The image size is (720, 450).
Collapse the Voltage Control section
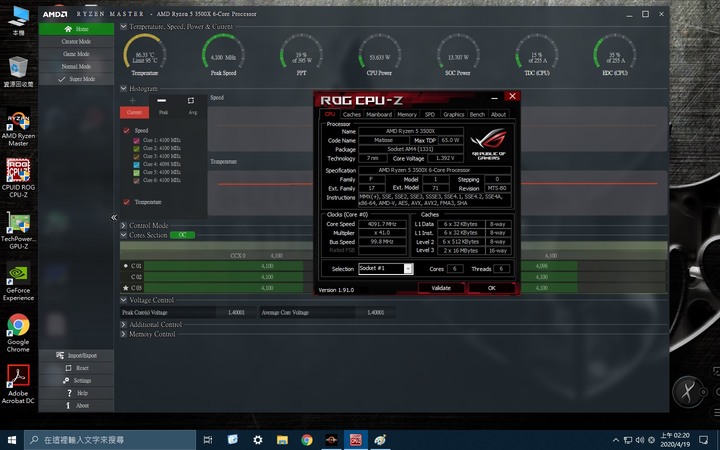point(124,300)
